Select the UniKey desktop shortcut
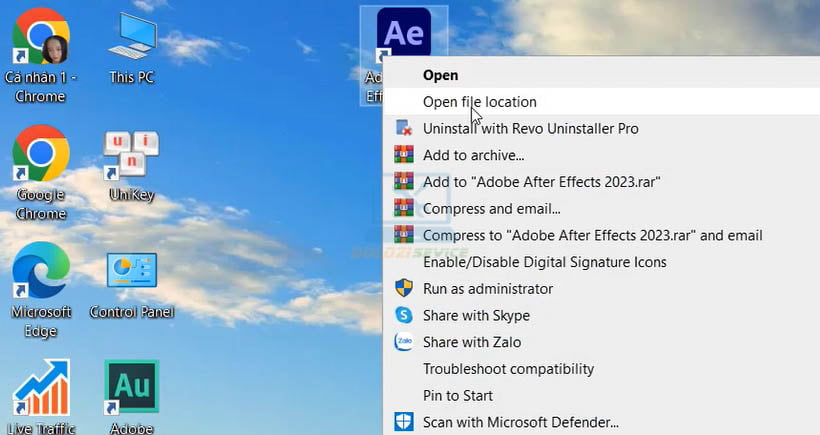 pos(132,166)
